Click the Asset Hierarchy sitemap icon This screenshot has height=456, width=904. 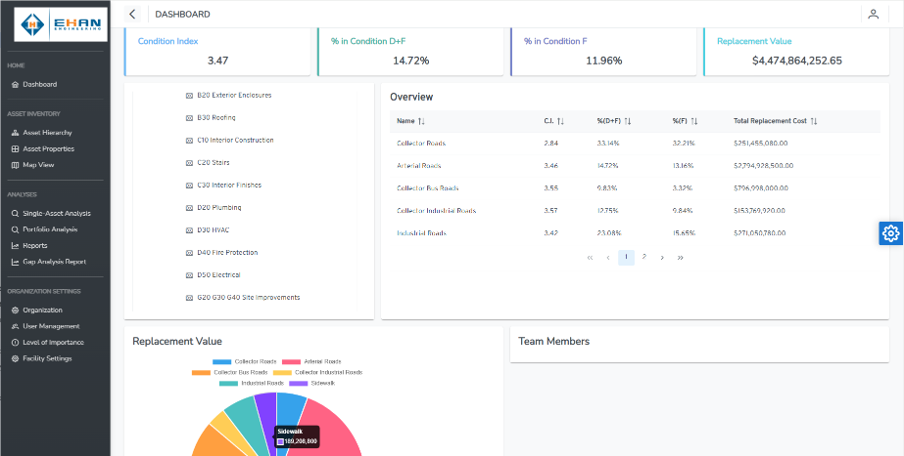pyautogui.click(x=16, y=133)
